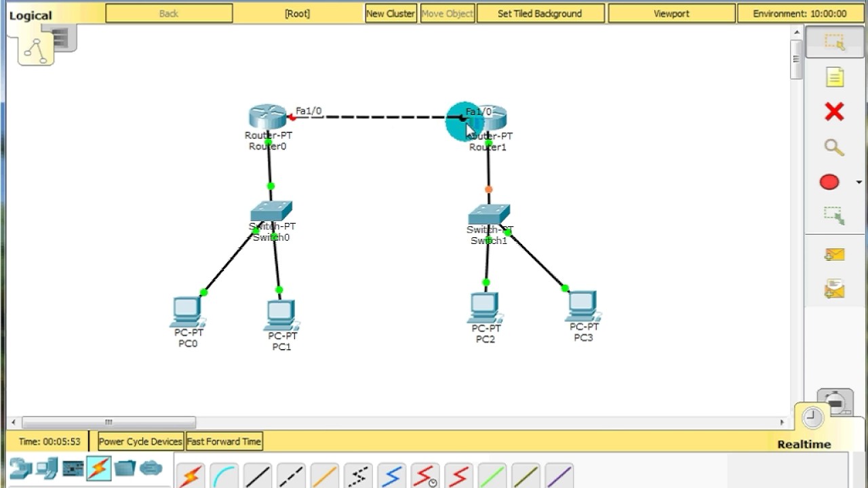Open the drawing shape dropdown arrow
The width and height of the screenshot is (868, 488).
[859, 182]
